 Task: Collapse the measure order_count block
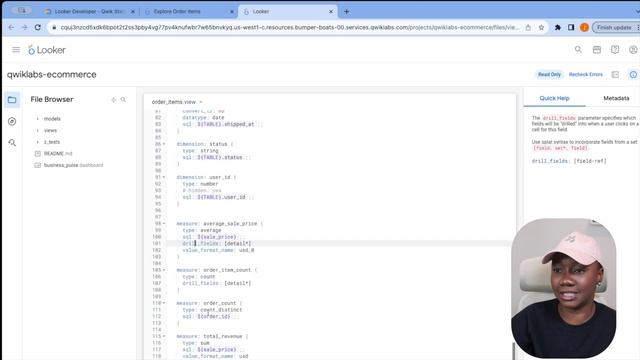pos(164,303)
